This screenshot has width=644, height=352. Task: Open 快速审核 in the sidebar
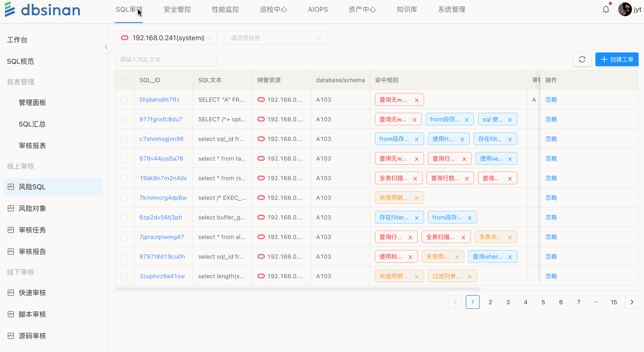[32, 293]
